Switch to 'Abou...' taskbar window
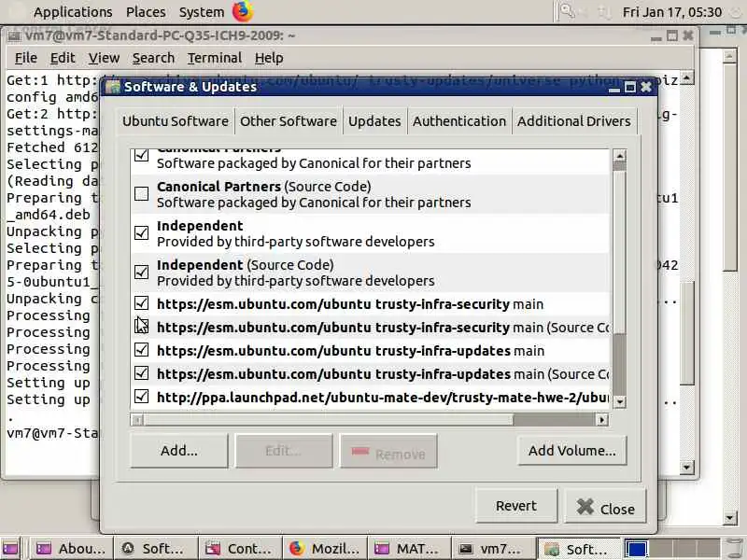 coord(72,549)
